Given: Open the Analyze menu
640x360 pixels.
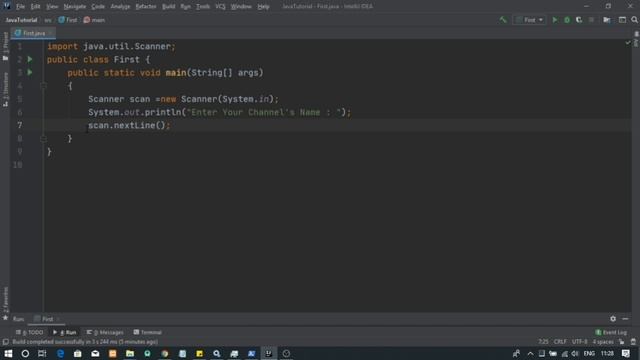Looking at the screenshot, I should [x=120, y=7].
